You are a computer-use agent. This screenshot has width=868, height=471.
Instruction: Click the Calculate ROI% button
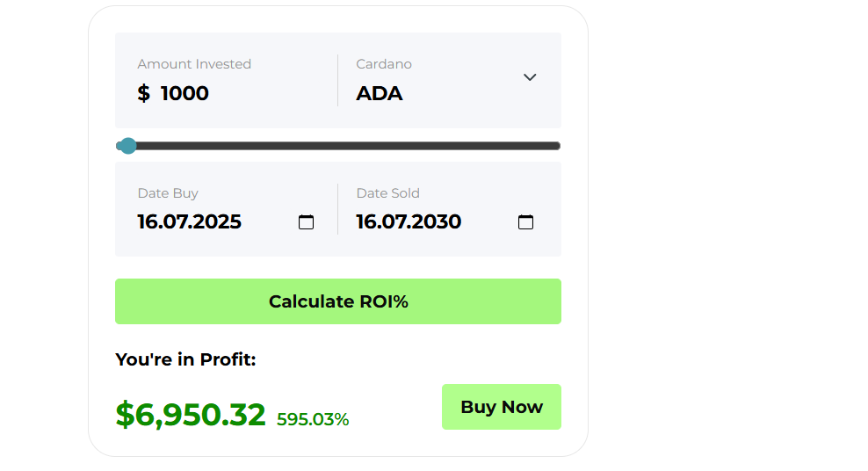338,301
